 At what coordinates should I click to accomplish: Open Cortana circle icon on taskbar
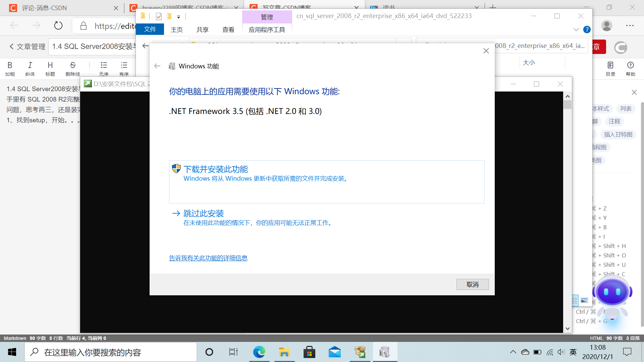click(x=209, y=352)
